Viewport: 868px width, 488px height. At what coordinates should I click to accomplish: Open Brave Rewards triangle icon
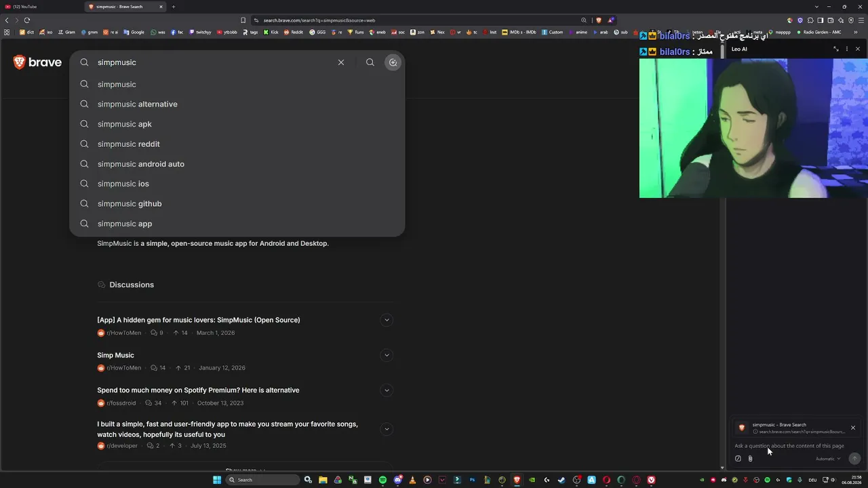point(611,20)
